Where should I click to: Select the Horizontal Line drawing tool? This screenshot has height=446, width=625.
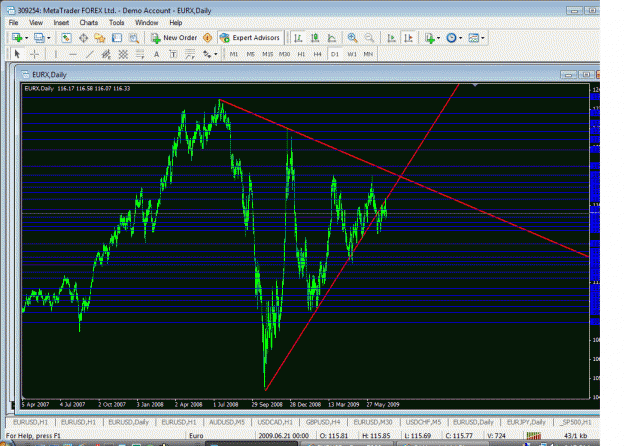pos(73,54)
